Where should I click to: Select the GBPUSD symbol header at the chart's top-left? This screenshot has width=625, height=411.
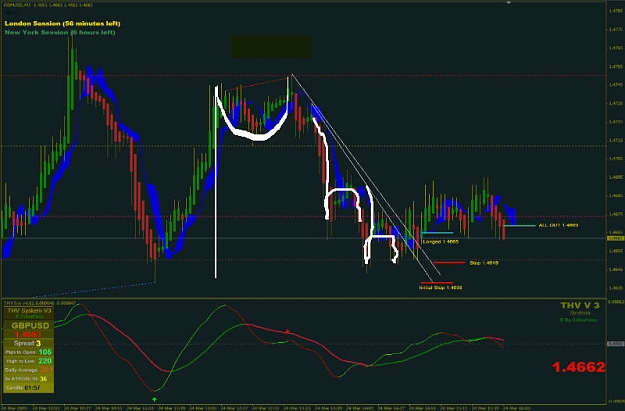49,5
